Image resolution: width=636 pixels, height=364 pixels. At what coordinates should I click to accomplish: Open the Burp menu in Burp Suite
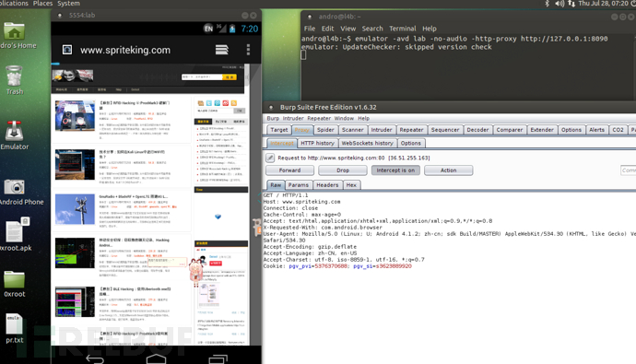pyautogui.click(x=273, y=118)
